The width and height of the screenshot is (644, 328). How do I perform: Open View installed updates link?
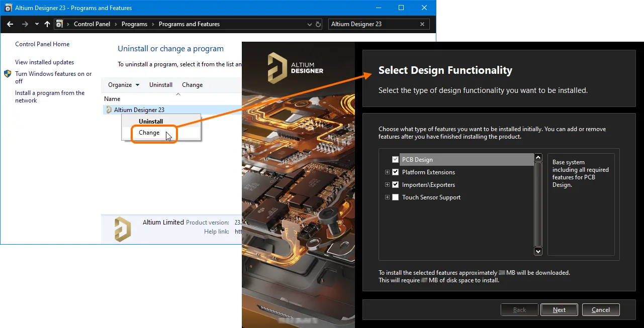45,62
